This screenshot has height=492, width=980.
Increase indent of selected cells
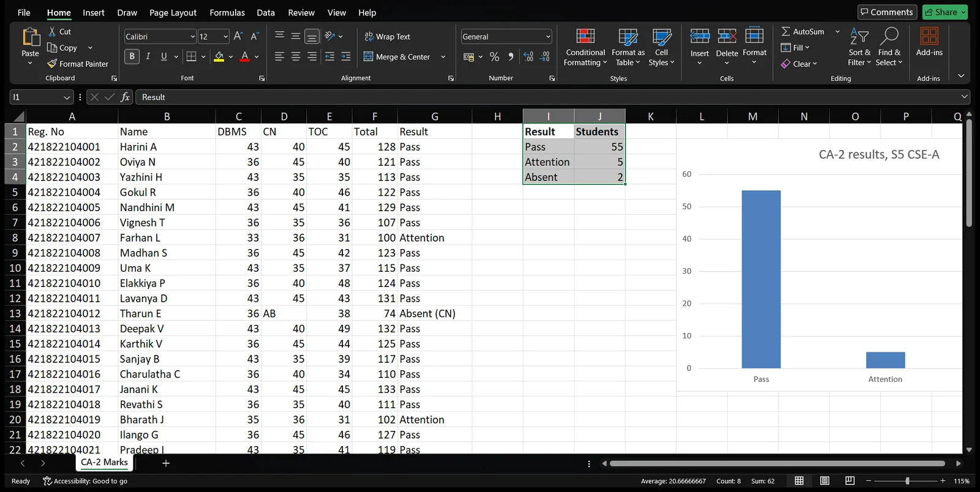[346, 57]
